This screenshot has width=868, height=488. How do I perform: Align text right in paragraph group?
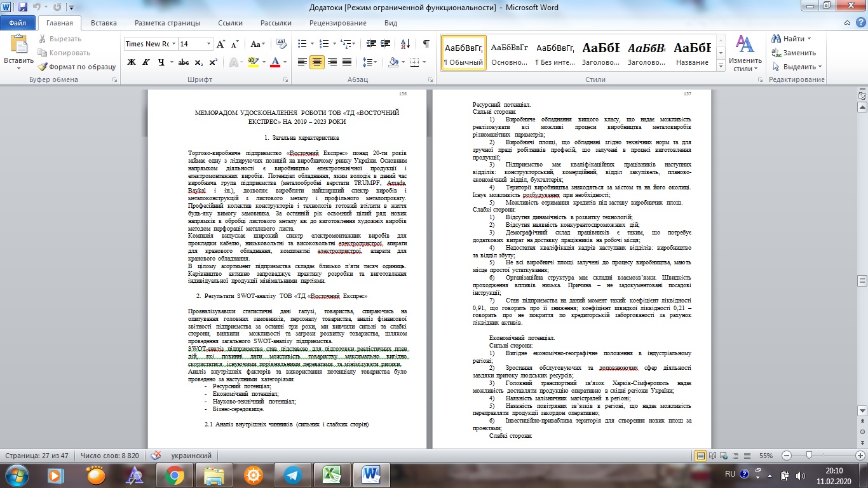tap(332, 62)
